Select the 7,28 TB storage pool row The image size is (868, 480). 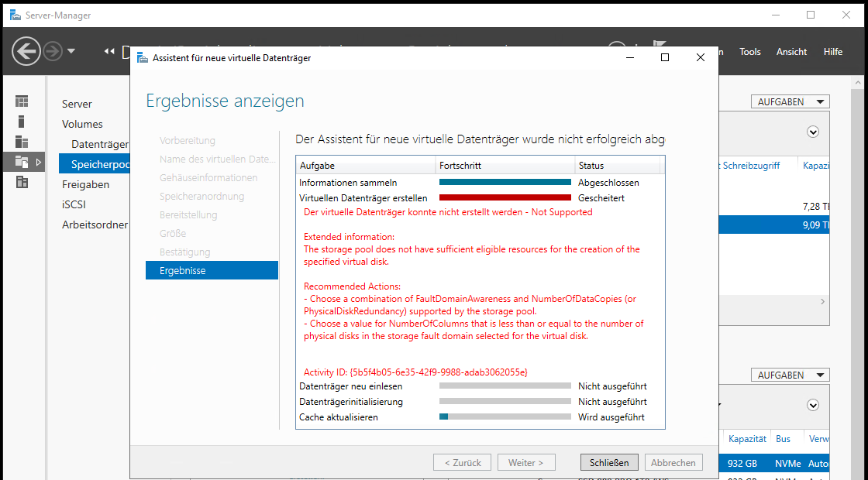point(774,206)
